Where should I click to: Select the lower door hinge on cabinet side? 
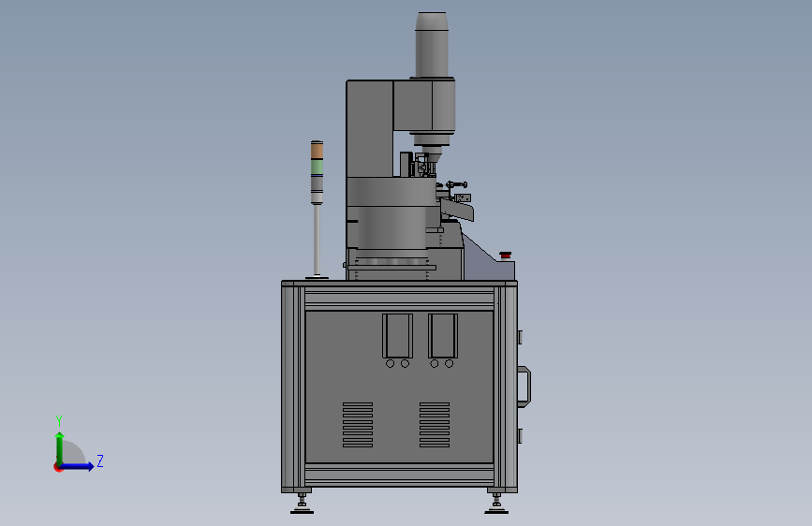click(x=520, y=436)
